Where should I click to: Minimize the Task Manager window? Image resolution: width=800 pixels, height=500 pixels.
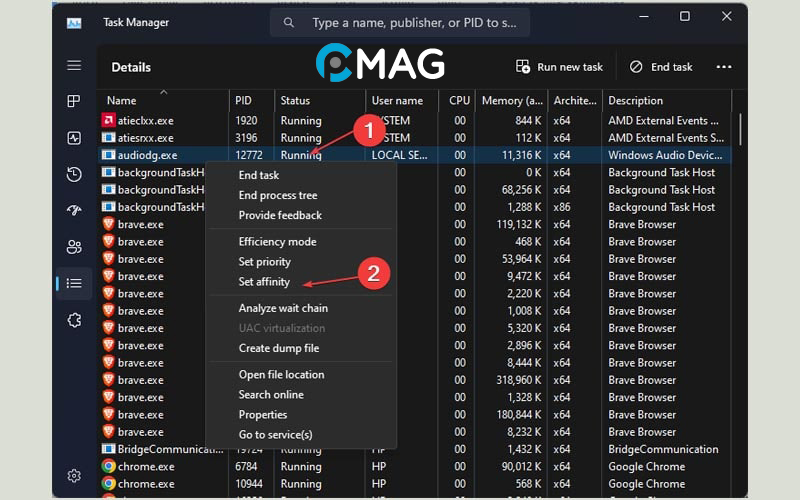pos(644,16)
